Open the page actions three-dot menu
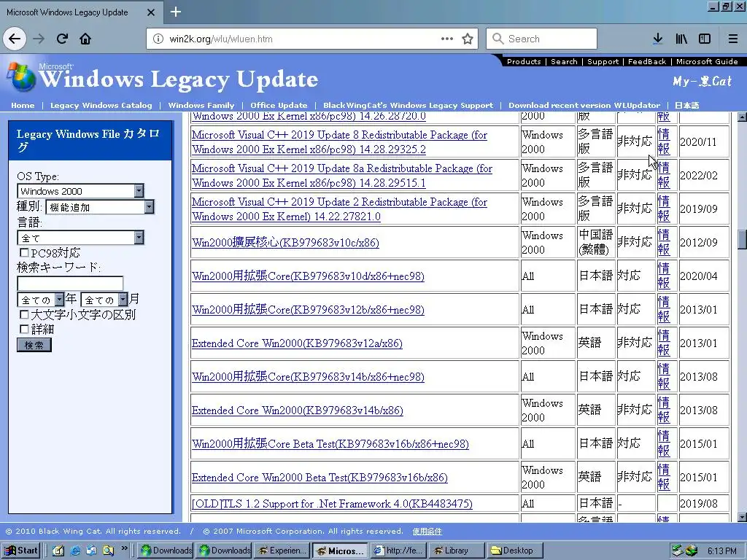 (x=447, y=39)
